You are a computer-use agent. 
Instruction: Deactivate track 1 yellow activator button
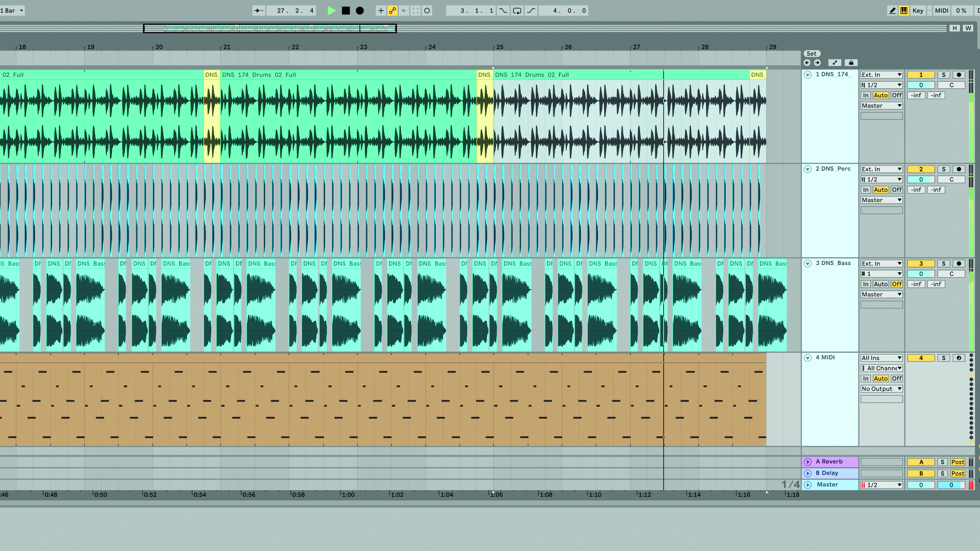pyautogui.click(x=921, y=75)
